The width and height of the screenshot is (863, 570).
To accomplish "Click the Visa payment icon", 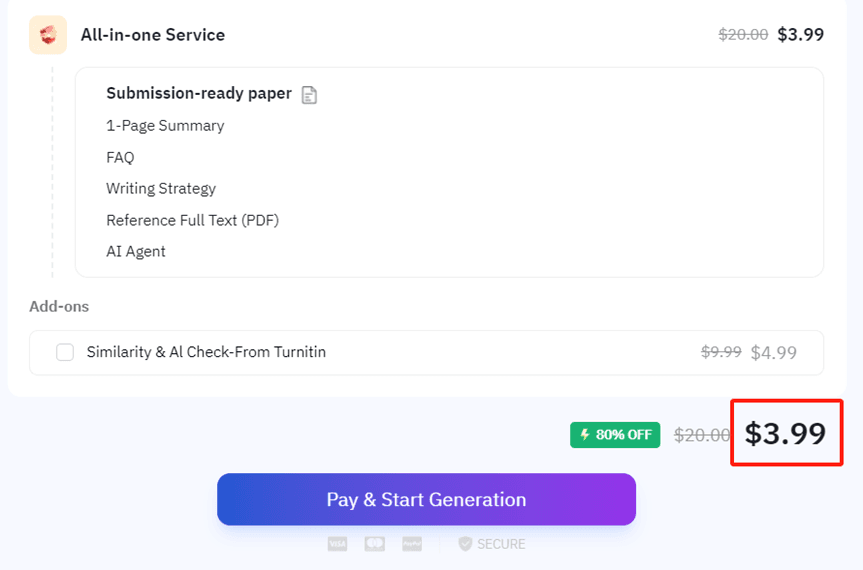I will [337, 544].
